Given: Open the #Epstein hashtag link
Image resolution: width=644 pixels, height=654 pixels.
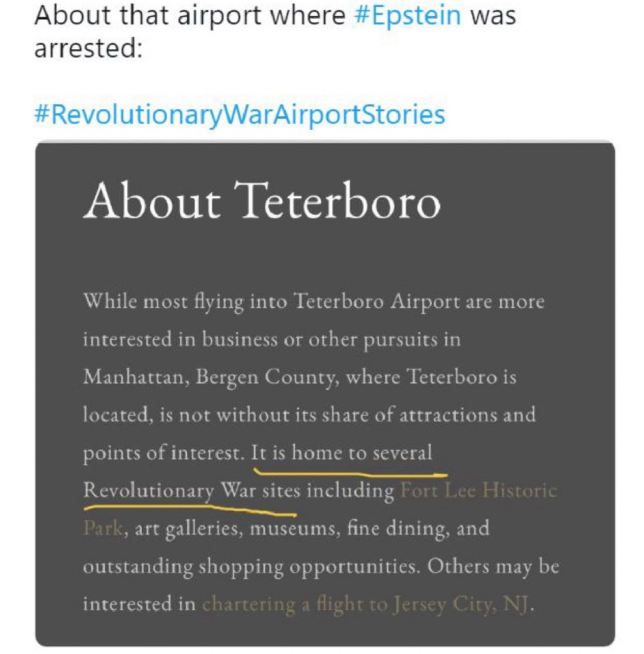Looking at the screenshot, I should tap(406, 15).
